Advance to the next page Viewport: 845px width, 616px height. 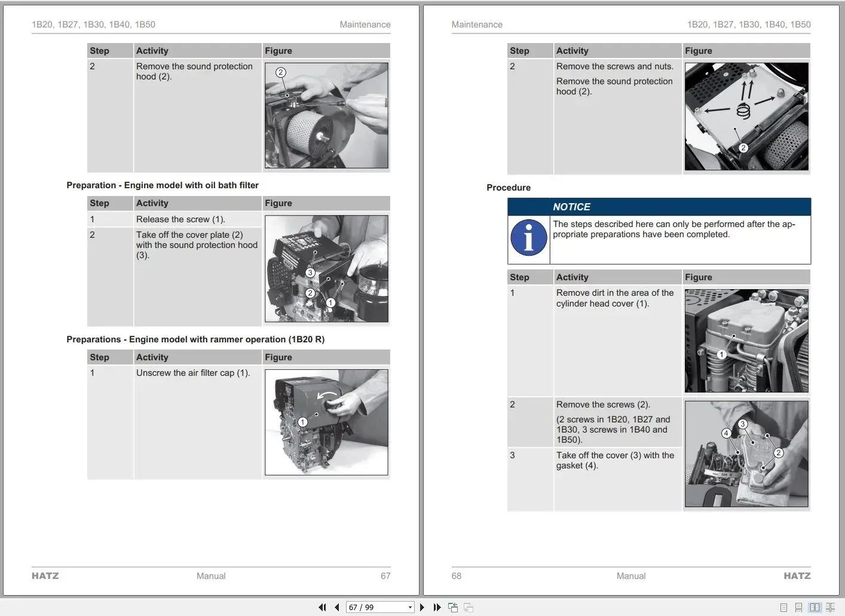[x=422, y=607]
